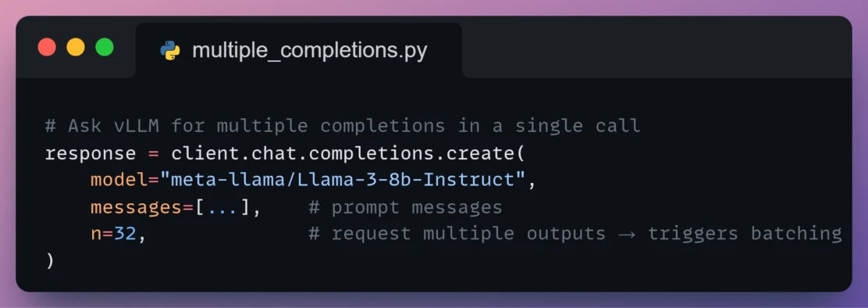The width and height of the screenshot is (868, 308).
Task: Click the prompt messages comment
Action: [405, 206]
